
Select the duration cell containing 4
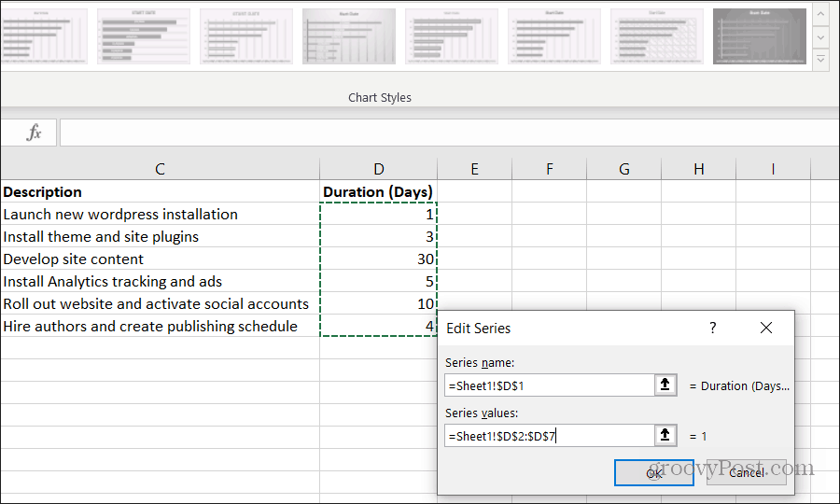(x=379, y=326)
